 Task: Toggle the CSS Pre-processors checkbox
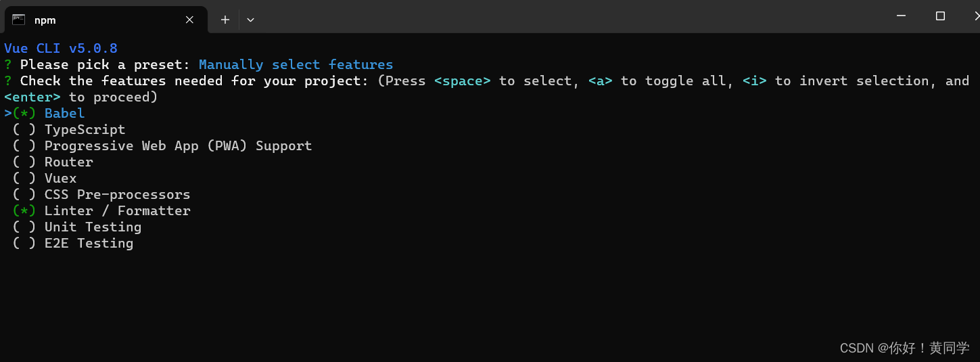(x=24, y=194)
